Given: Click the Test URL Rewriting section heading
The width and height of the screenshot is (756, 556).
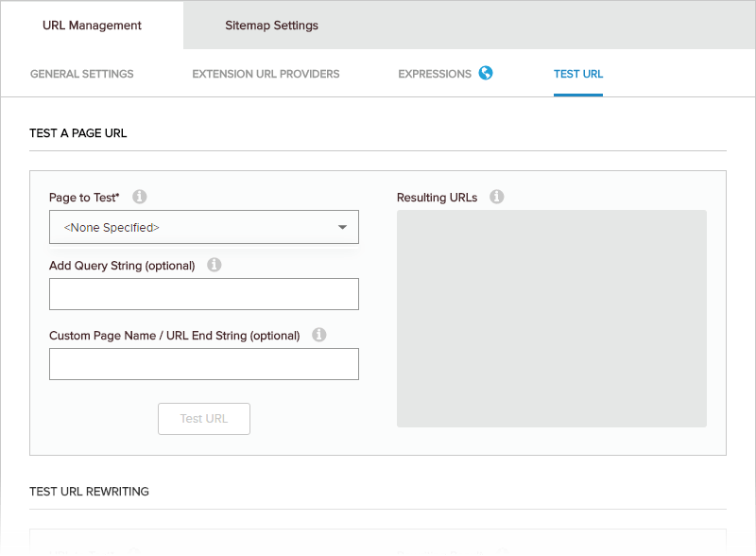Looking at the screenshot, I should click(89, 492).
